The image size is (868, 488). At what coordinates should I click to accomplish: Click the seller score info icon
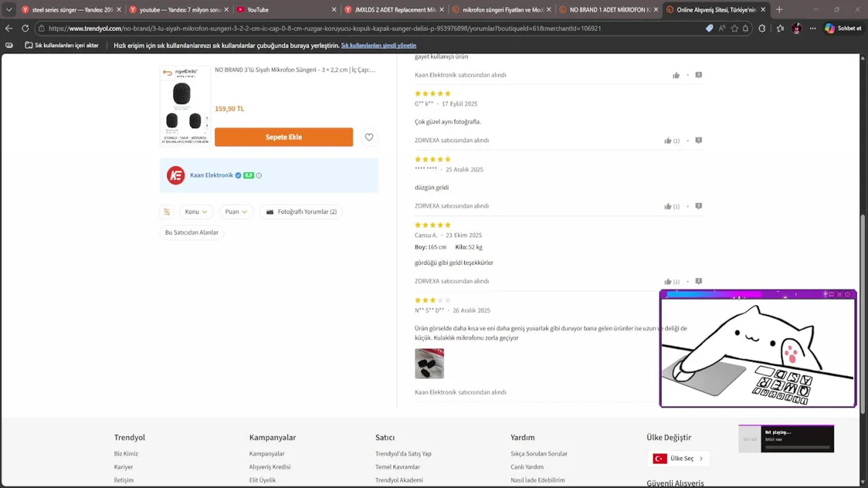point(259,176)
